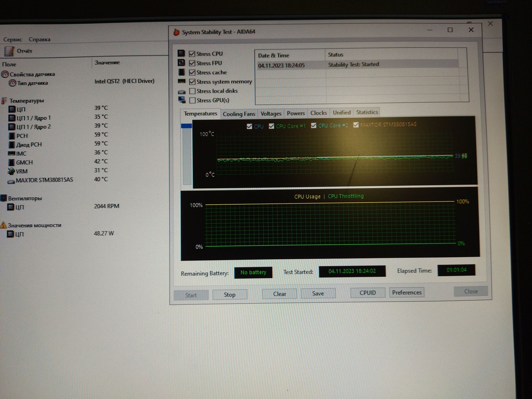This screenshot has width=532, height=399.
Task: Click the greyed Start button
Action: pyautogui.click(x=191, y=295)
